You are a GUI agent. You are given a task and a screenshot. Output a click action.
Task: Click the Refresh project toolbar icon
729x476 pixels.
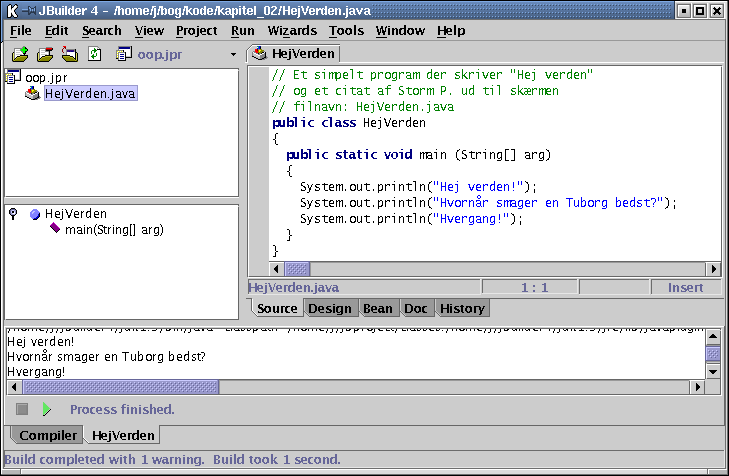click(x=95, y=54)
